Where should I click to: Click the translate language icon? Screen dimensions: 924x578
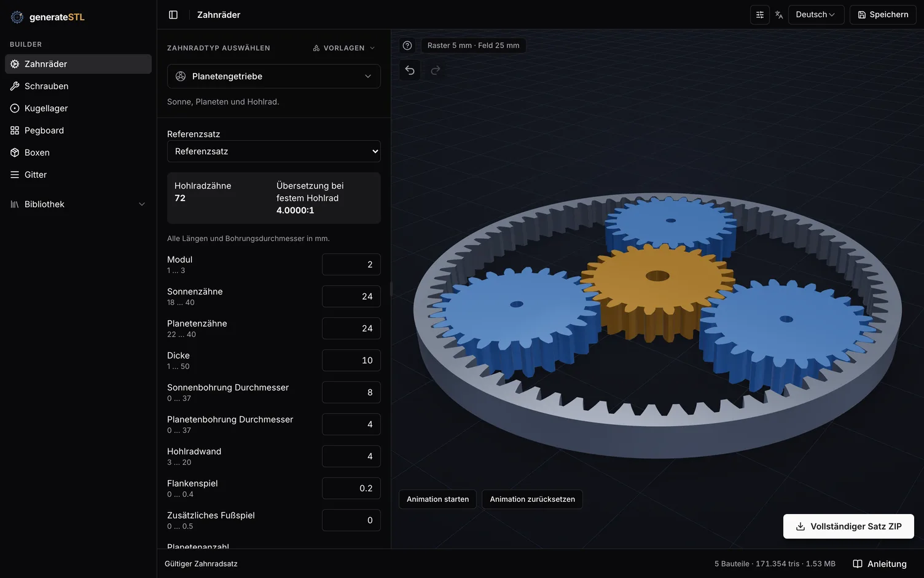(x=779, y=15)
